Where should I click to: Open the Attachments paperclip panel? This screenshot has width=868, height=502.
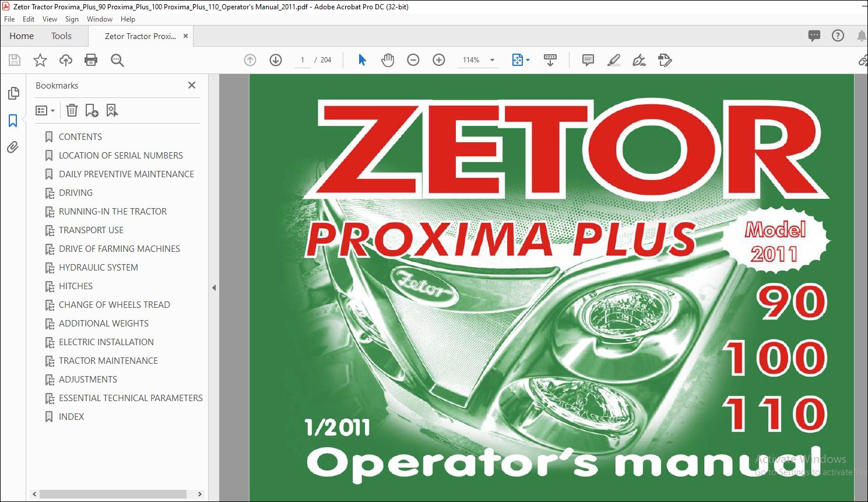pos(13,148)
